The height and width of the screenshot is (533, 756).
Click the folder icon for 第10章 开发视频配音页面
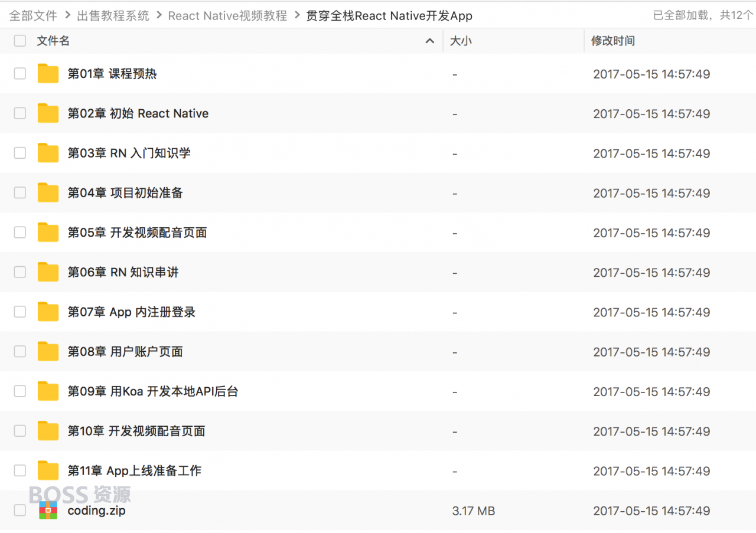coord(48,431)
